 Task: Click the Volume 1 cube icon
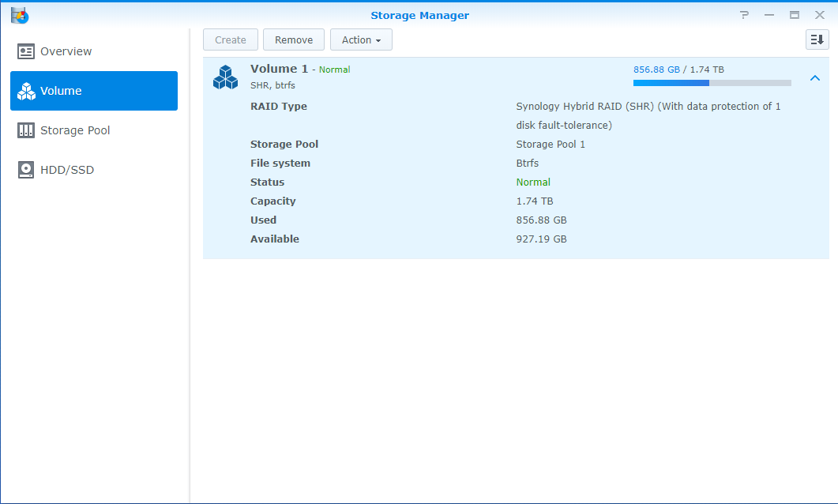click(x=225, y=77)
